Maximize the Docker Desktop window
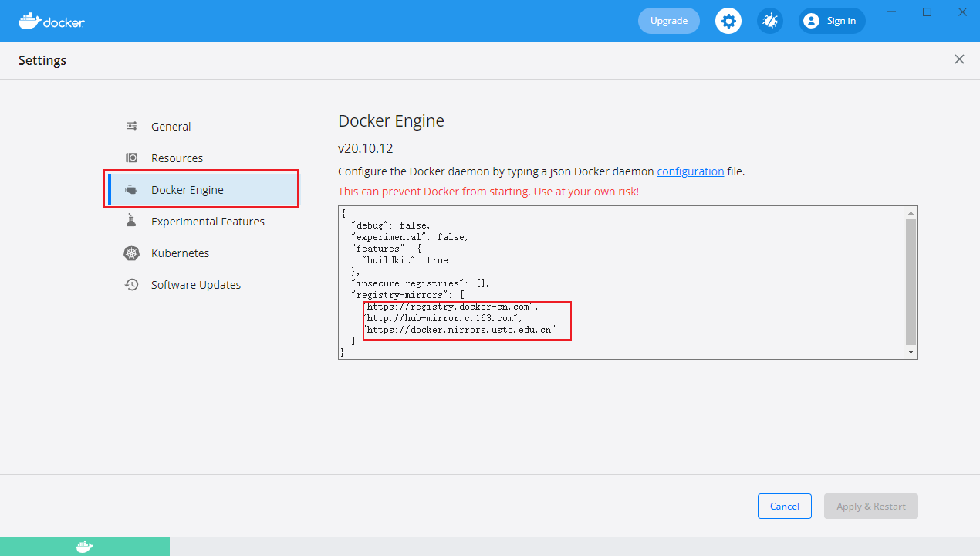This screenshot has height=556, width=980. pyautogui.click(x=928, y=12)
